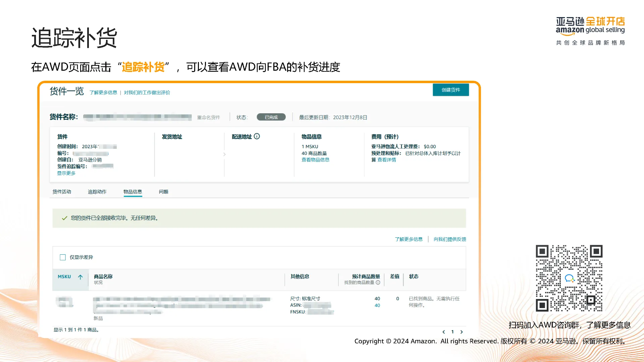The image size is (644, 362).
Task: Click the QR code image
Action: pos(569,278)
